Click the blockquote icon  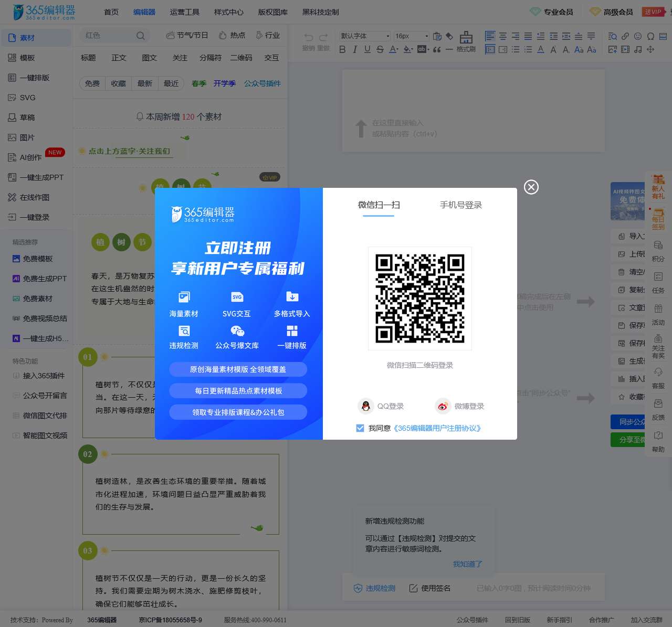click(x=437, y=49)
